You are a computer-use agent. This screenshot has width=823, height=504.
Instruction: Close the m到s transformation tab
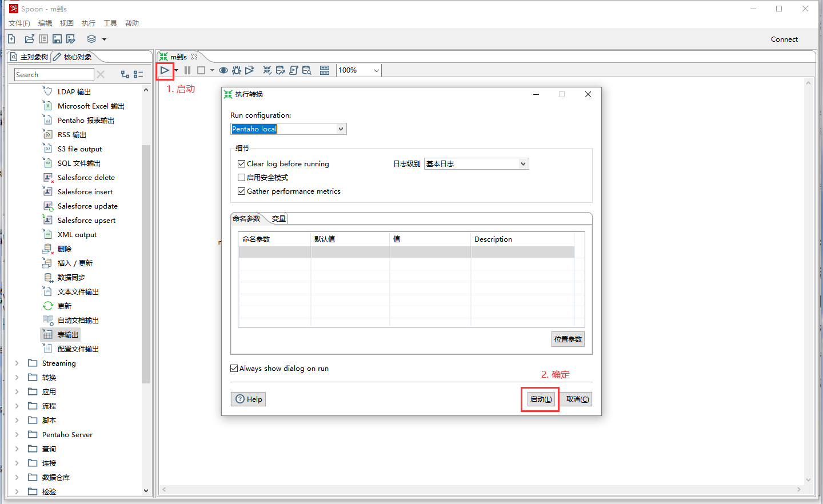click(x=194, y=57)
